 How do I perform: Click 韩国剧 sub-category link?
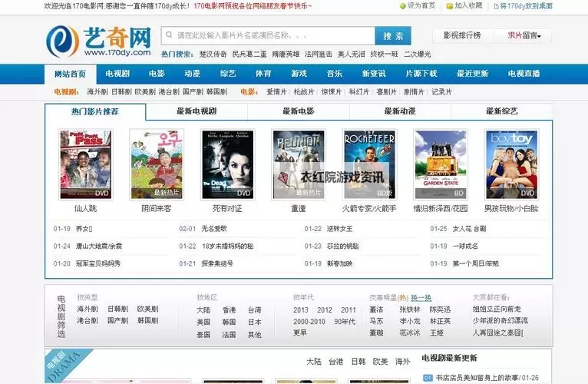coord(216,91)
